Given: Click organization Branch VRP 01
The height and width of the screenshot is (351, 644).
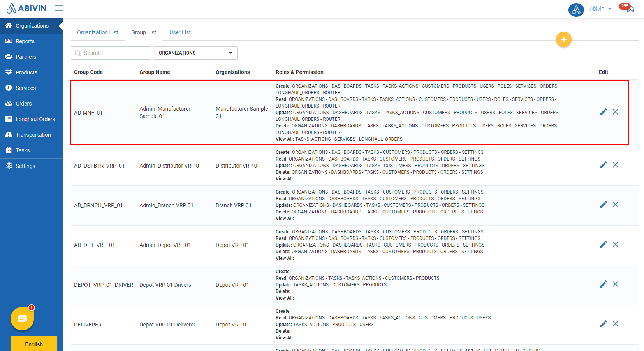Looking at the screenshot, I should (x=234, y=205).
